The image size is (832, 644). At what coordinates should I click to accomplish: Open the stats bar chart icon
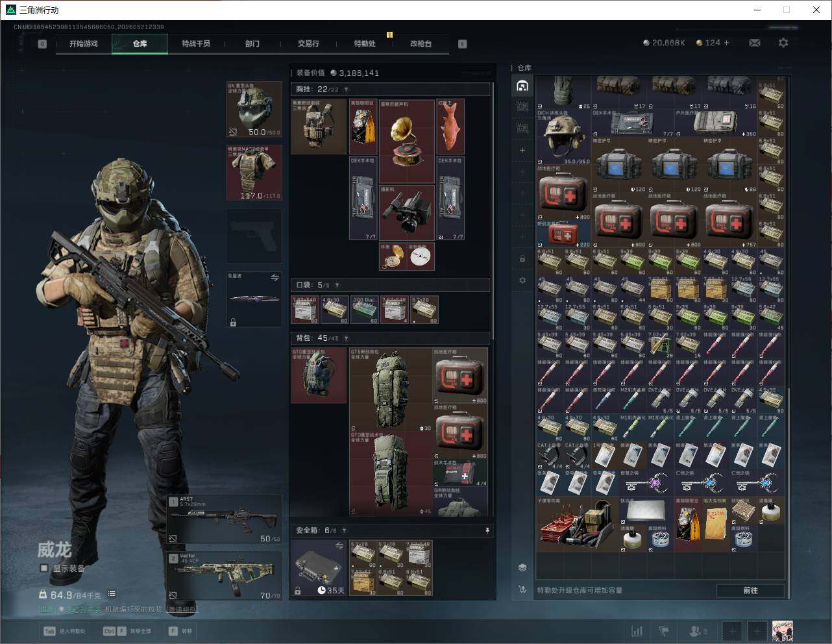(637, 631)
